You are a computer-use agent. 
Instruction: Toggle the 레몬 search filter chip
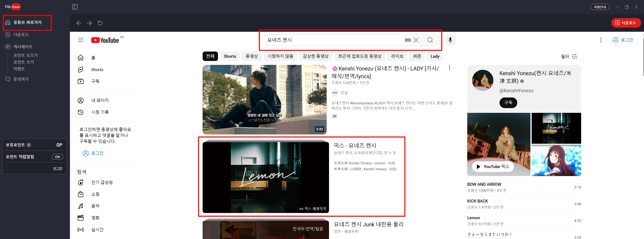click(x=417, y=56)
